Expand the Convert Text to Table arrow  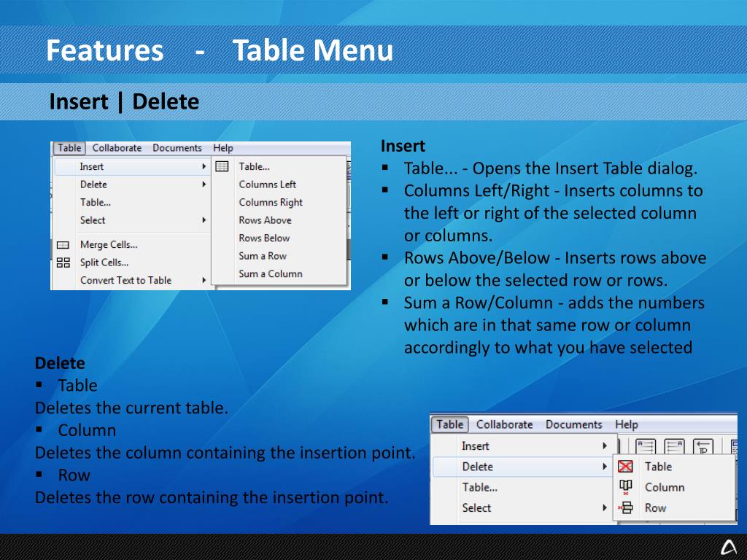tap(204, 281)
